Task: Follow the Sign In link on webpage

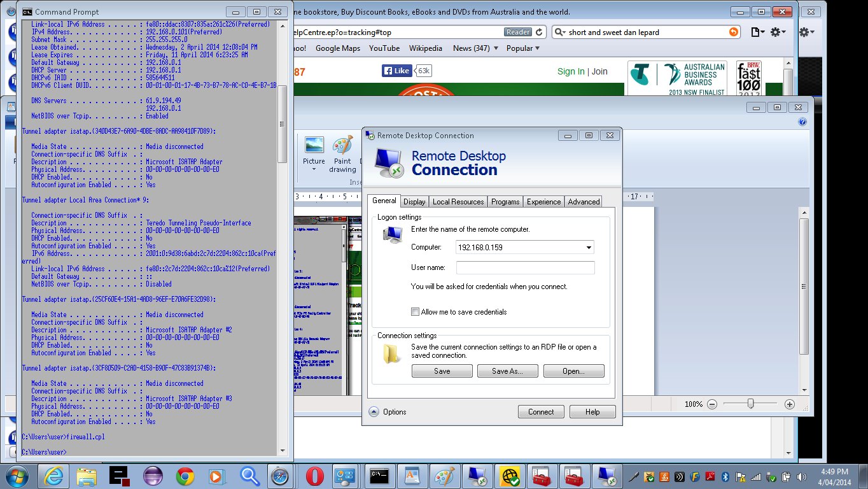Action: click(571, 71)
